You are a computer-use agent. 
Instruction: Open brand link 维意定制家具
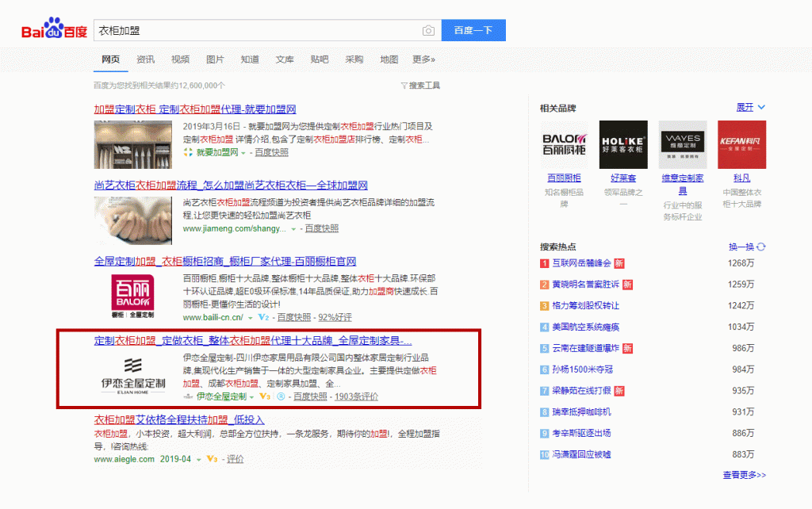(x=683, y=185)
